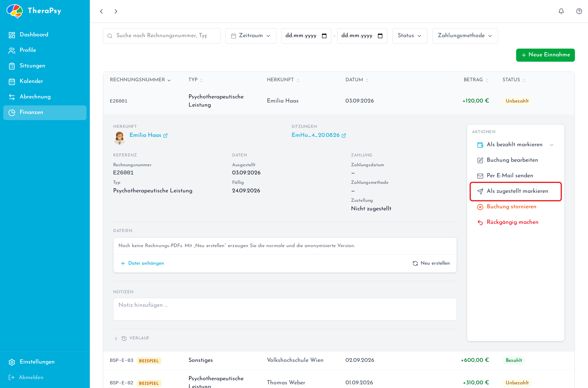Screen dimensions: 588x388
Task: Select Finanzen in the sidebar
Action: coord(45,112)
